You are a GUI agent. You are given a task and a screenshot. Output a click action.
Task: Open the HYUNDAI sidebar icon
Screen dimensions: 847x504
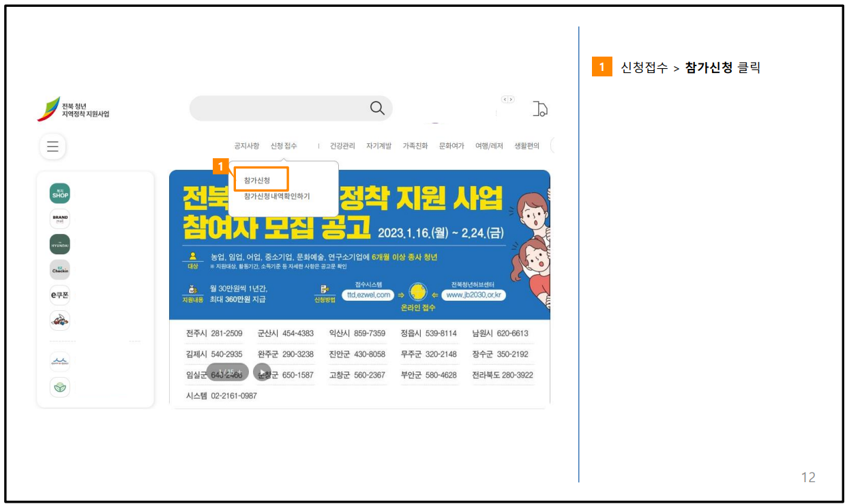point(59,243)
